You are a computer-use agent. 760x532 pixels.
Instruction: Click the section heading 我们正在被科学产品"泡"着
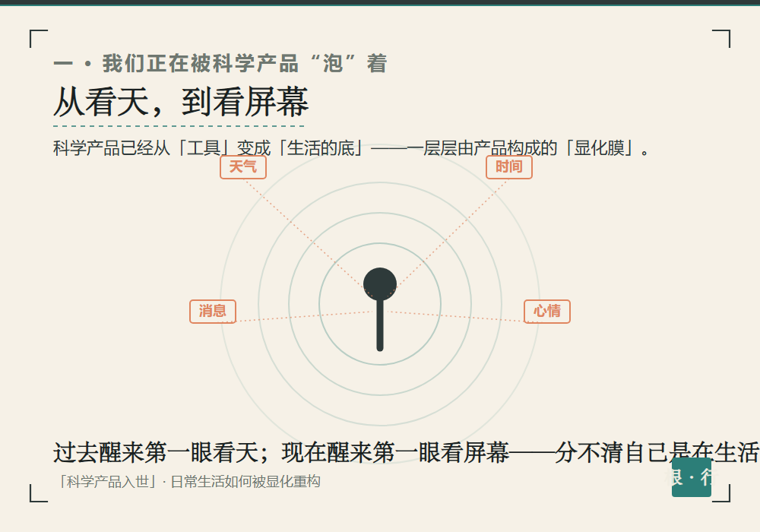click(220, 64)
